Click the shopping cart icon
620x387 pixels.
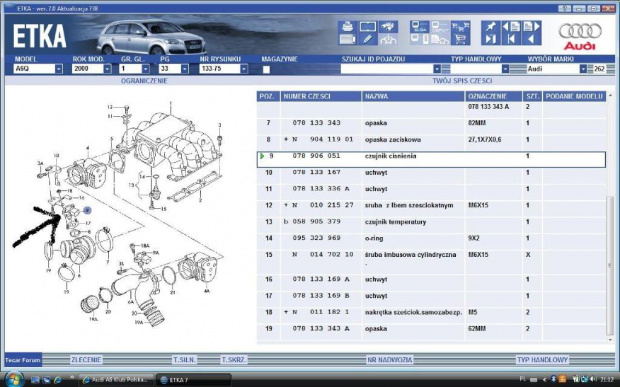click(460, 39)
